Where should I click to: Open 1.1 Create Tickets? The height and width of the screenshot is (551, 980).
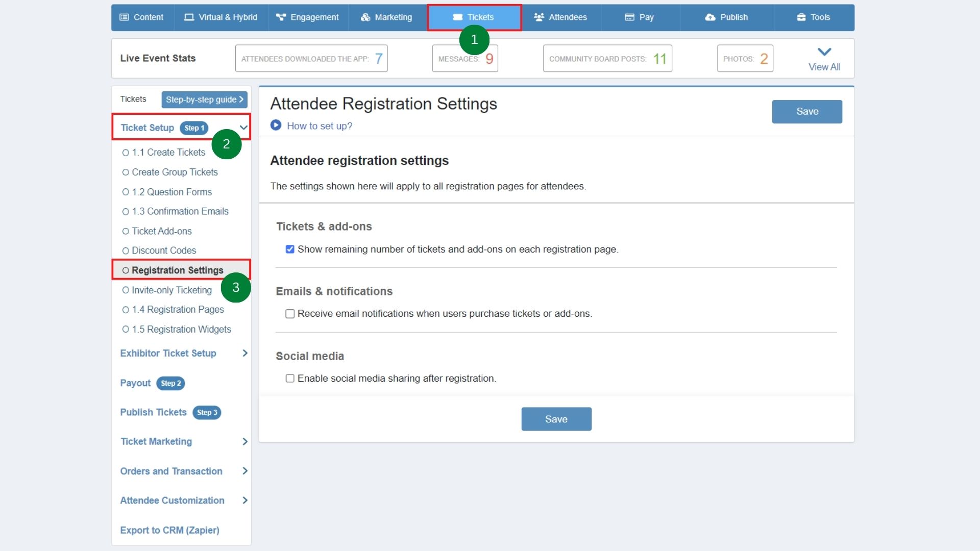pos(168,153)
